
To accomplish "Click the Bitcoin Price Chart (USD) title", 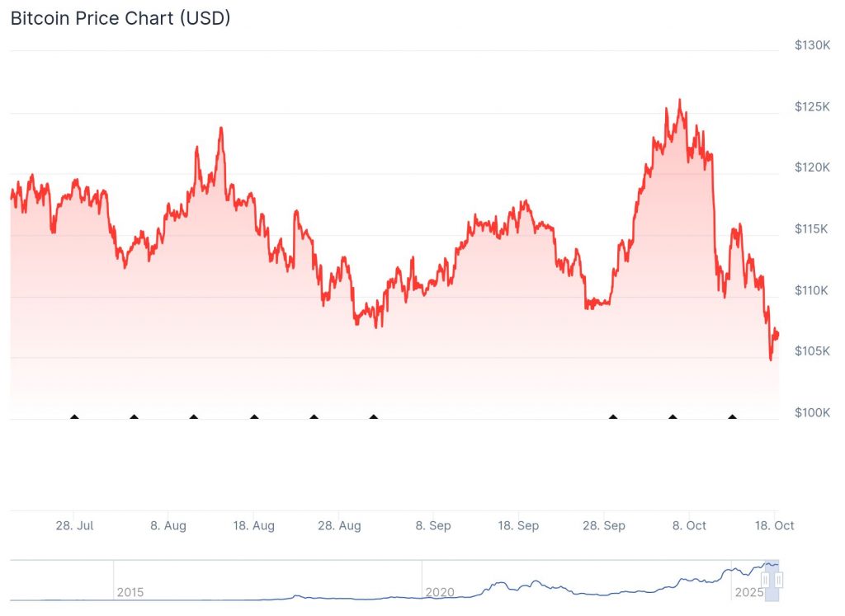I will pyautogui.click(x=120, y=18).
